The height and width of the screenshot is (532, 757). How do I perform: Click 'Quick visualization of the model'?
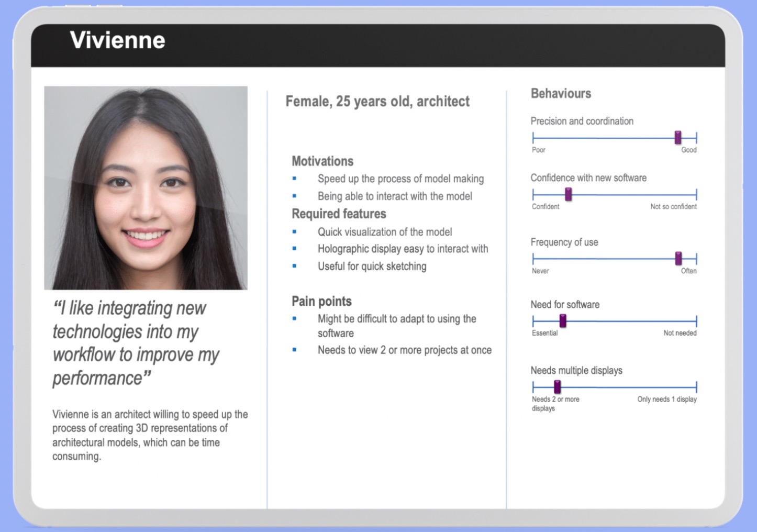point(385,231)
